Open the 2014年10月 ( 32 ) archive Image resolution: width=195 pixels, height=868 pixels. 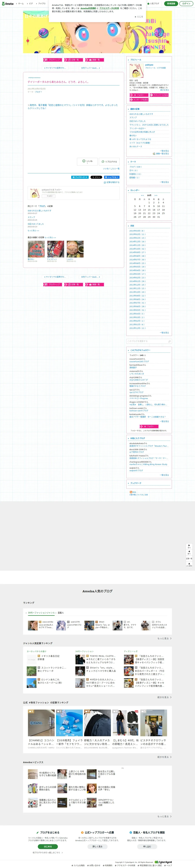pyautogui.click(x=137, y=249)
